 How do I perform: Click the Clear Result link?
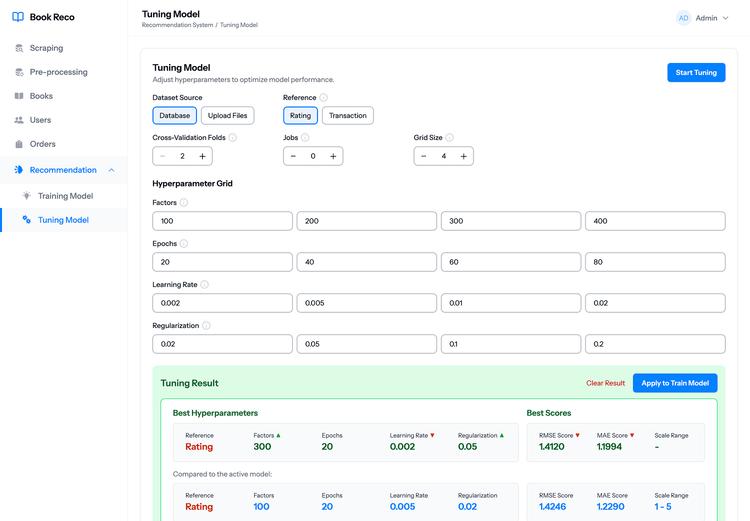pyautogui.click(x=606, y=383)
